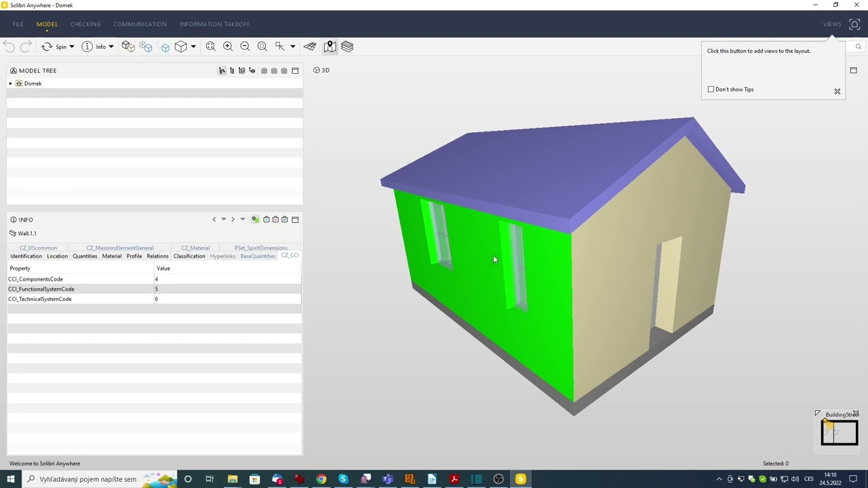Viewport: 868px width, 488px height.
Task: Maximize the Model Tree panel
Action: [x=295, y=70]
